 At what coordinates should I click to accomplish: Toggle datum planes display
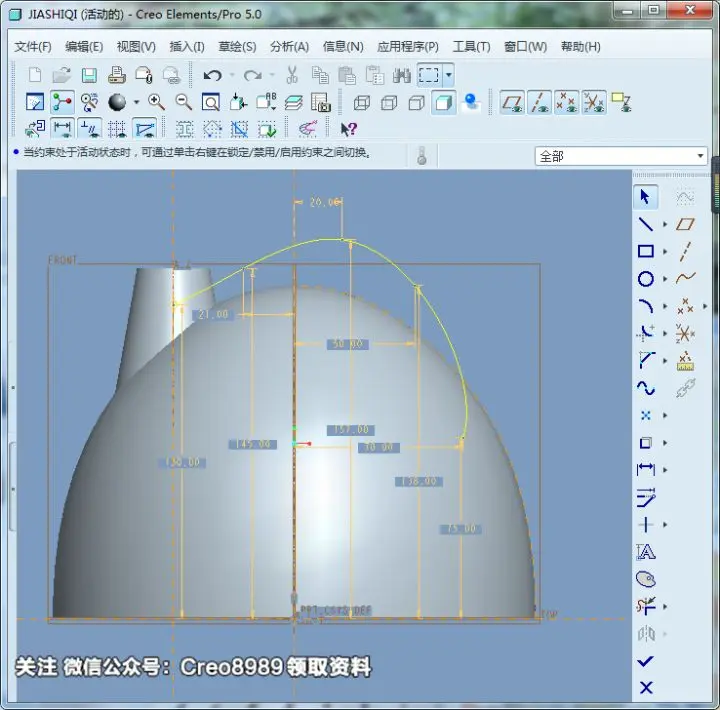tap(512, 102)
